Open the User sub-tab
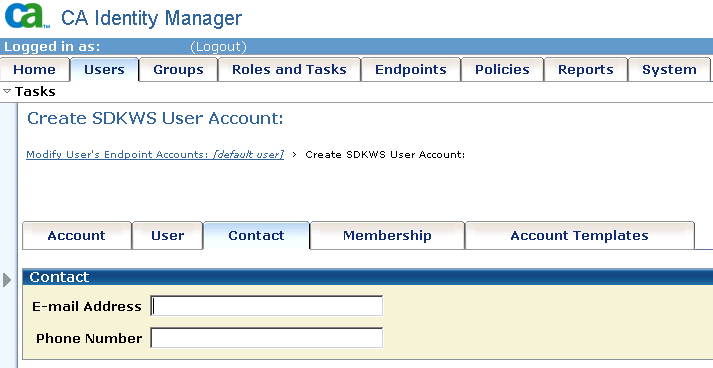713x368 pixels. click(167, 236)
